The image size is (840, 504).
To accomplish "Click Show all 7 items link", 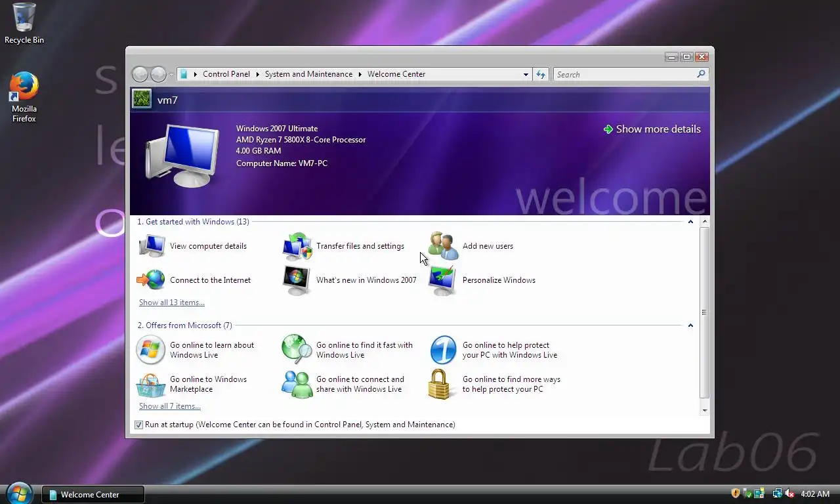I will tap(170, 406).
